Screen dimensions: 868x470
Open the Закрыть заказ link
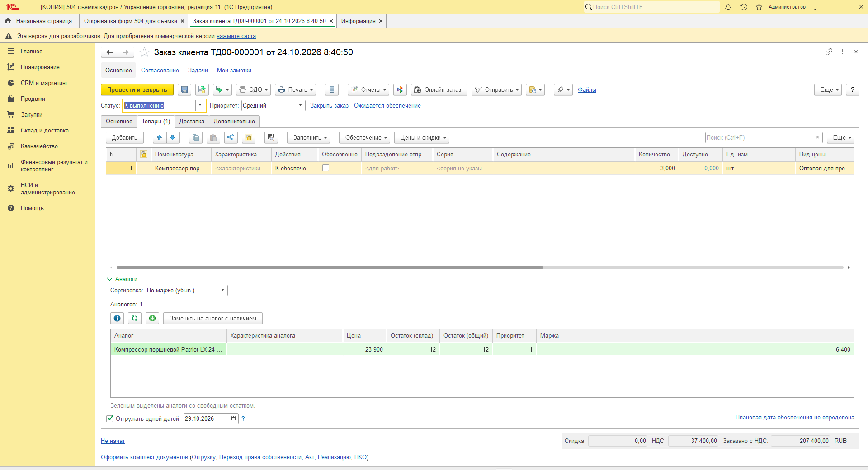coord(329,105)
